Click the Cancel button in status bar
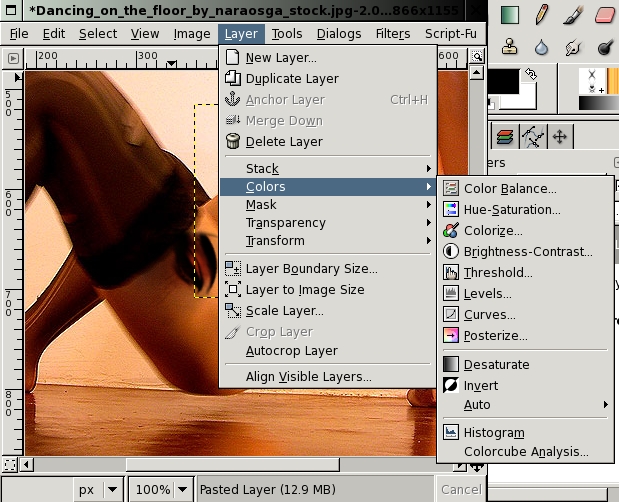The height and width of the screenshot is (502, 619). [461, 490]
